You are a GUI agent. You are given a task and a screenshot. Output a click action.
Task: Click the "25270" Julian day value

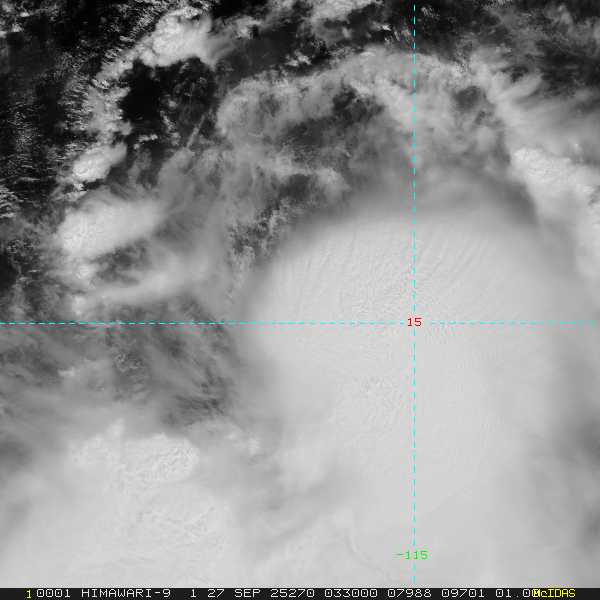[x=292, y=593]
